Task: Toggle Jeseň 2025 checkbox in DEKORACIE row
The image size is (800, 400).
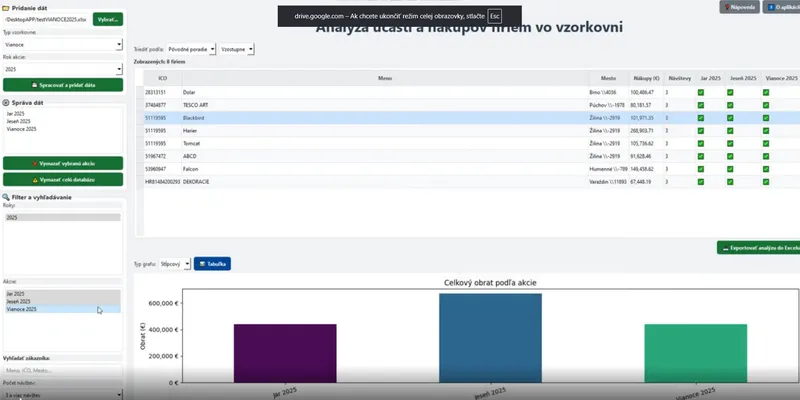Action: point(730,182)
